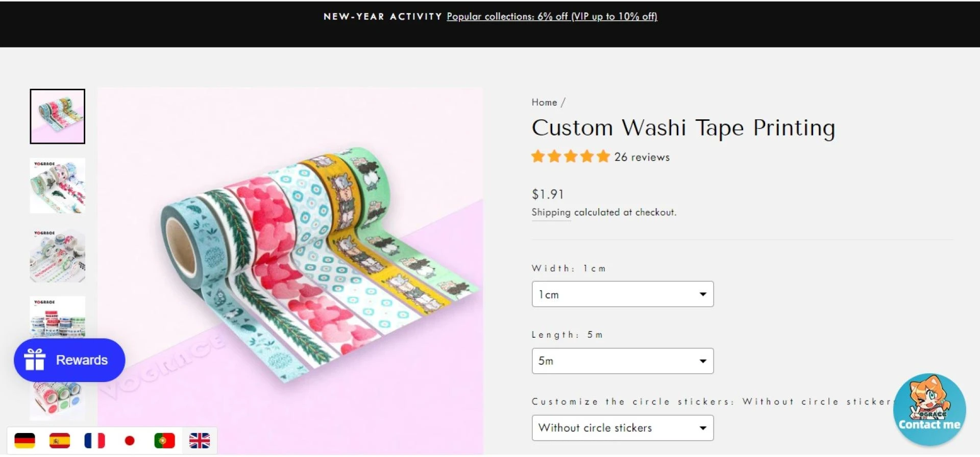Select the first washi tape thumbnail
The width and height of the screenshot is (980, 457).
click(58, 116)
